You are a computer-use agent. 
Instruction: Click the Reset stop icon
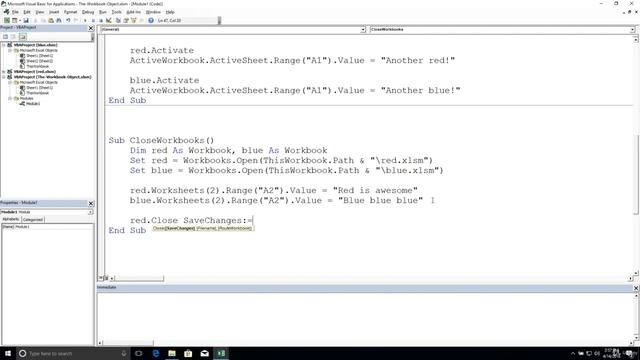(x=101, y=20)
